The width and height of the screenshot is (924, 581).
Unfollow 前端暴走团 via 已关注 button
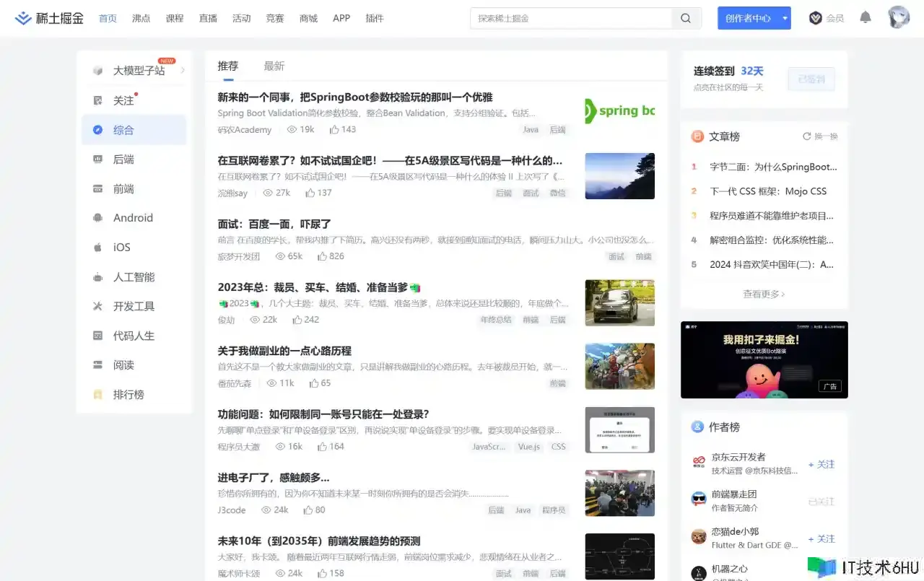(x=821, y=502)
